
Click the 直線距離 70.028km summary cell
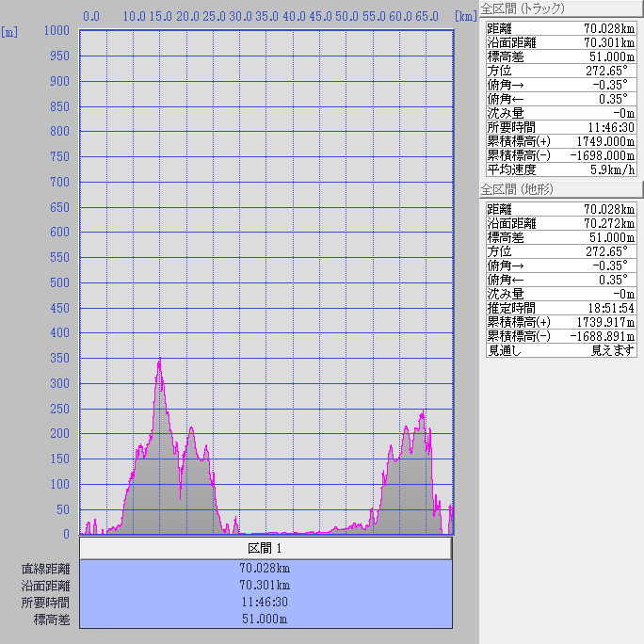coord(265,569)
